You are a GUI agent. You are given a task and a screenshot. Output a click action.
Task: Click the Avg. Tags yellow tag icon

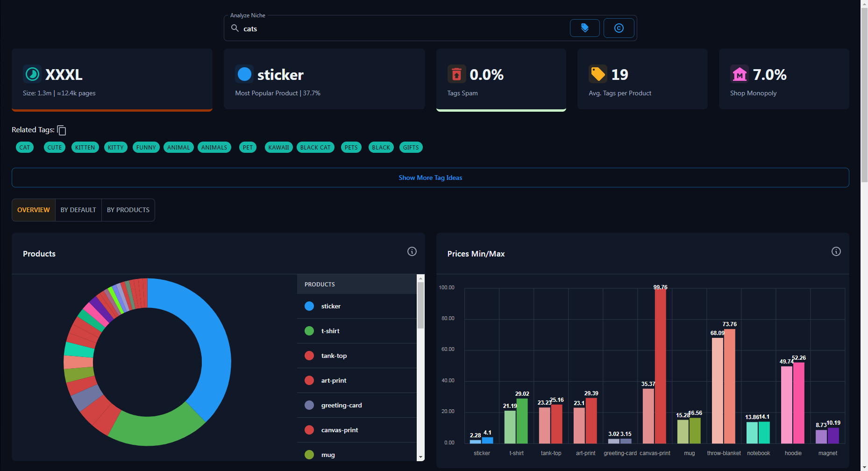[598, 74]
